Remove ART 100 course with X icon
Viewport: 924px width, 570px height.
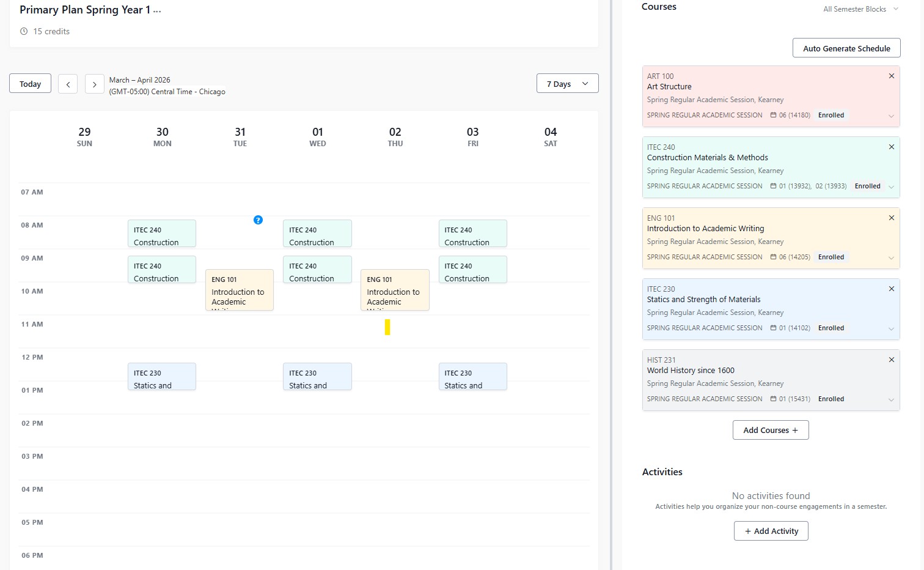[892, 76]
